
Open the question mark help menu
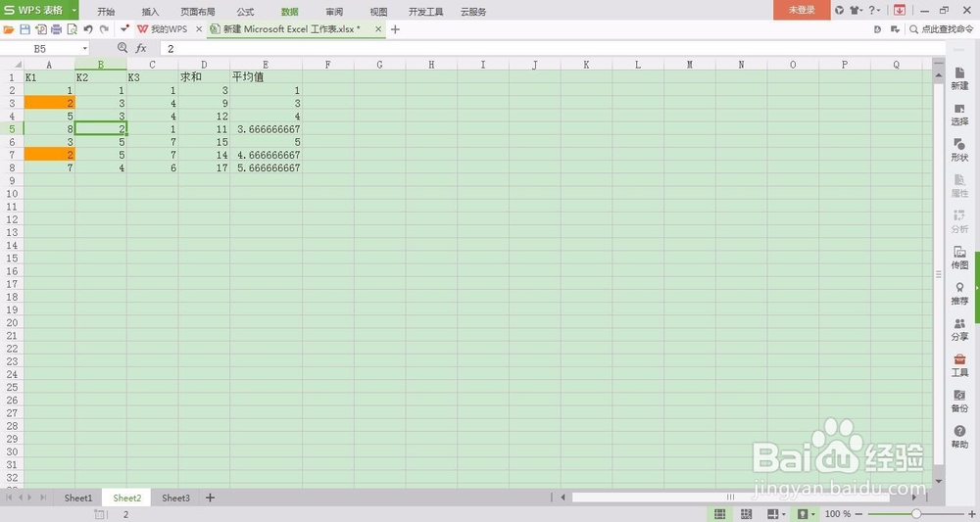click(872, 10)
